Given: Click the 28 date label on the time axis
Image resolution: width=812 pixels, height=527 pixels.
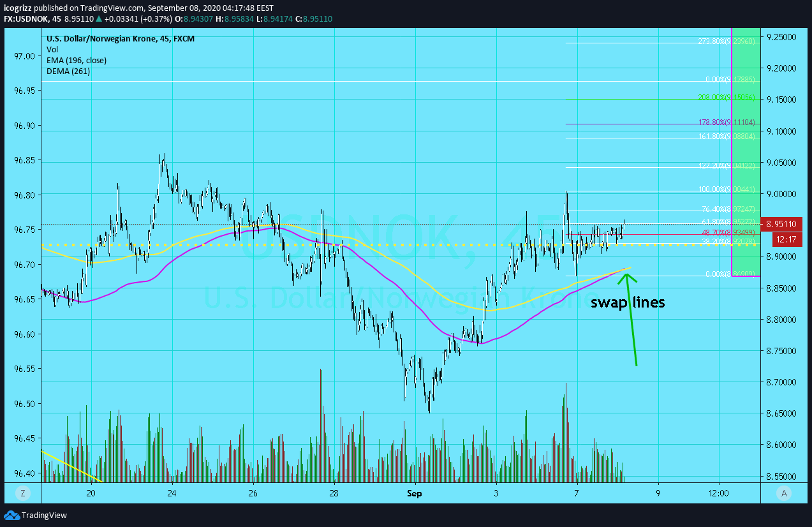Looking at the screenshot, I should coord(334,493).
